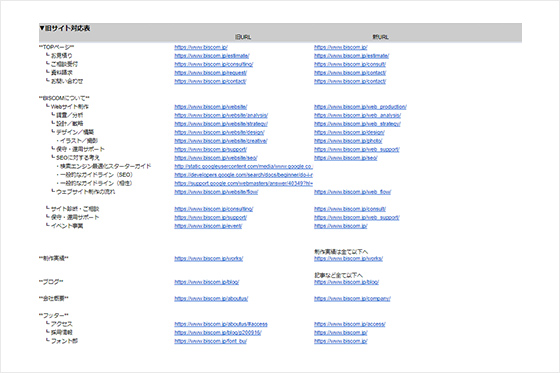Open new URL link in TOPページ row

341,47
